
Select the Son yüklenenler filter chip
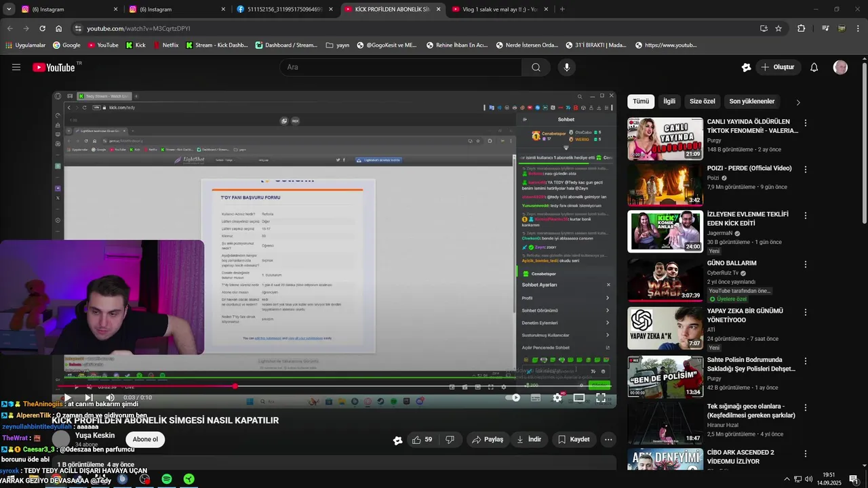tap(752, 102)
